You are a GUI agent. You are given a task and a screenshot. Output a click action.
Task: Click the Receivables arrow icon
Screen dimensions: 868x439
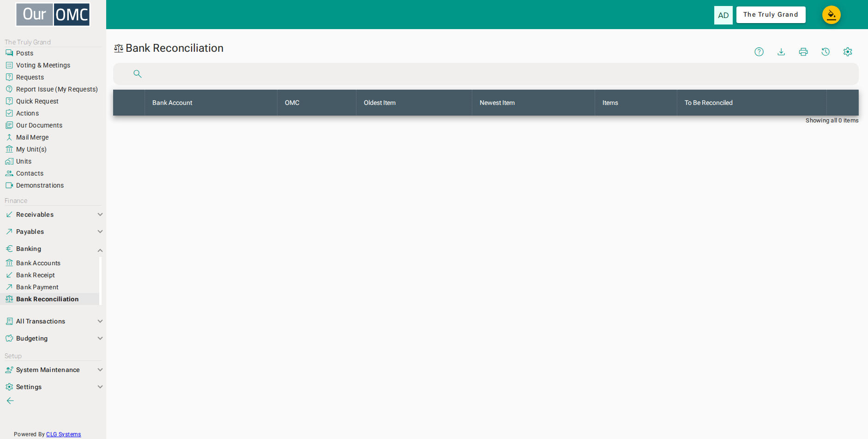coord(9,214)
